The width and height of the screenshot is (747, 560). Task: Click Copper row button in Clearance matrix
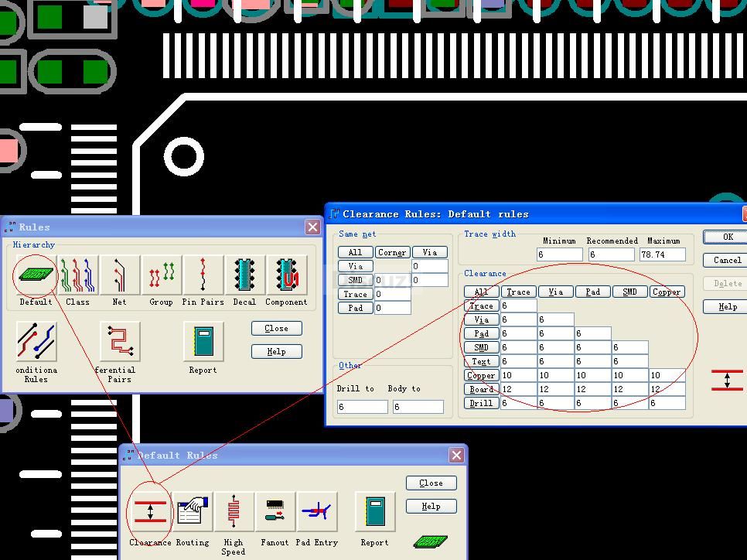[482, 376]
